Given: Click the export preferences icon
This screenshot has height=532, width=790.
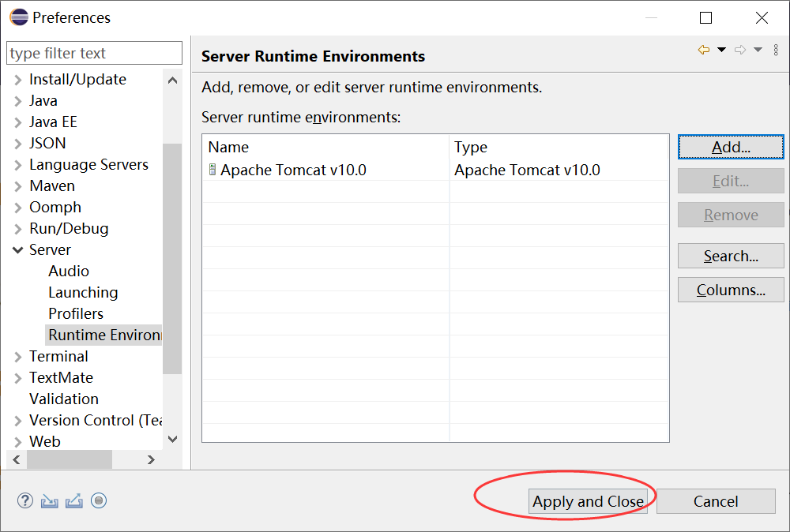Looking at the screenshot, I should coord(74,500).
